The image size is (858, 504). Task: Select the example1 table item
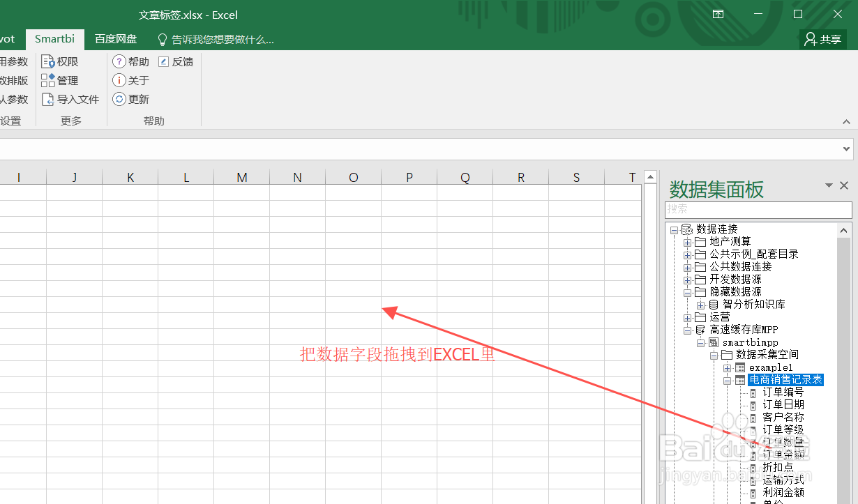point(771,367)
